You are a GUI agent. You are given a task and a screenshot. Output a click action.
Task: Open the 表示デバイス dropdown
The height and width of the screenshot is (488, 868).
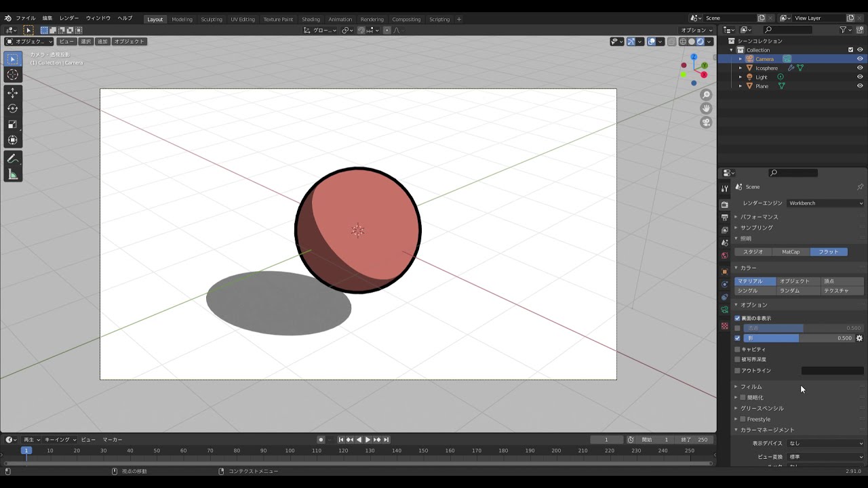825,443
